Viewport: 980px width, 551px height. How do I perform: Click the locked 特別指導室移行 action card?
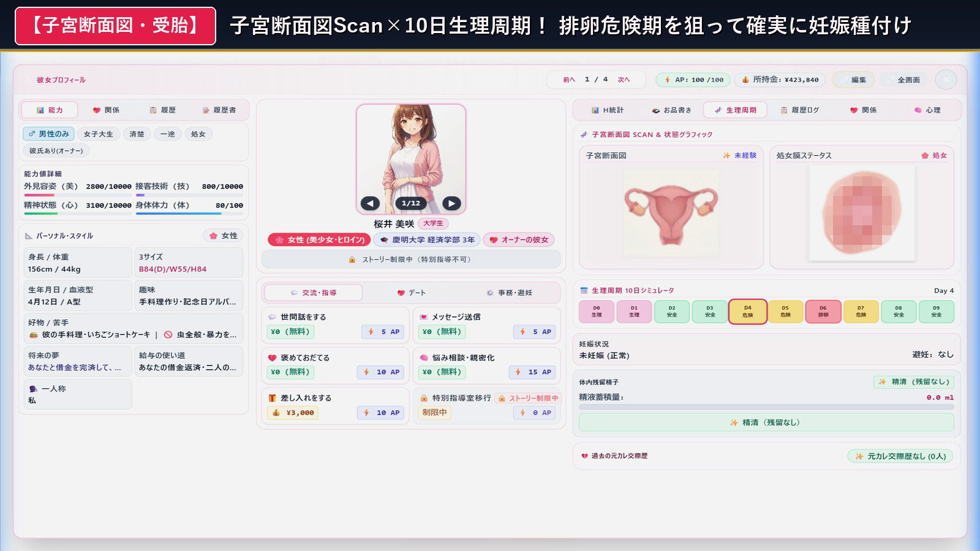click(x=486, y=406)
